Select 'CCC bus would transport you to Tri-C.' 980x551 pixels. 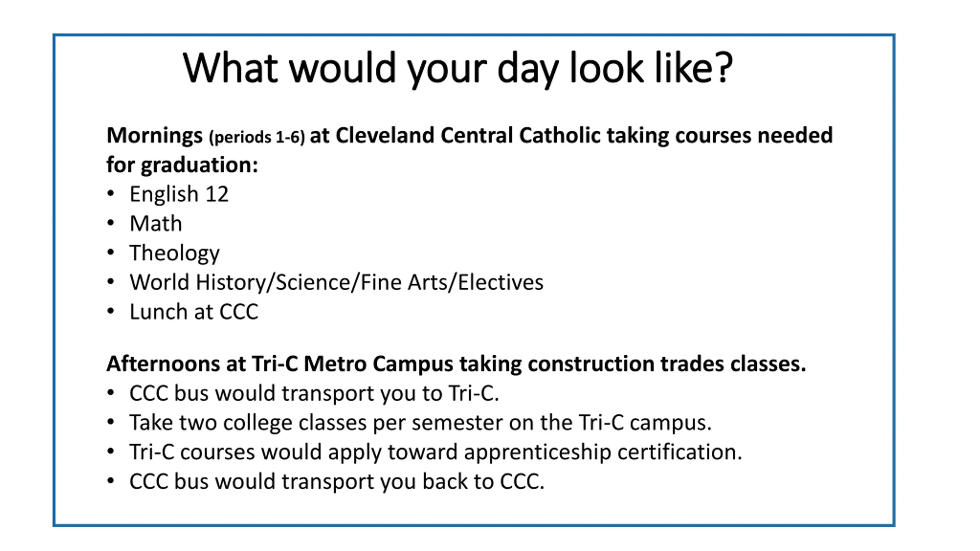tap(314, 393)
